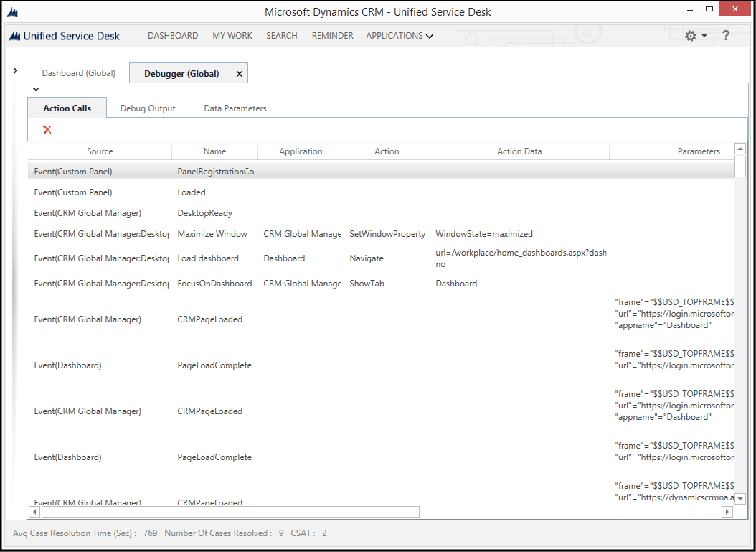This screenshot has height=552, width=756.
Task: Clear action calls with red X icon
Action: pos(47,130)
